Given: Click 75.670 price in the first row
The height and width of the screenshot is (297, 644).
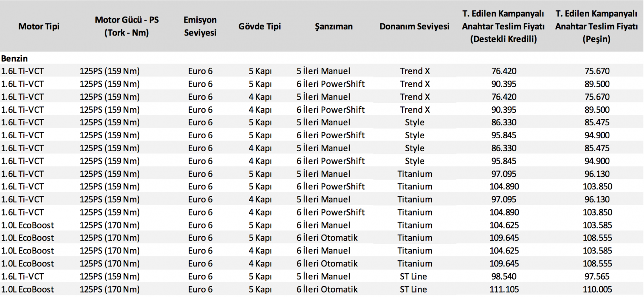Looking at the screenshot, I should click(x=597, y=71).
